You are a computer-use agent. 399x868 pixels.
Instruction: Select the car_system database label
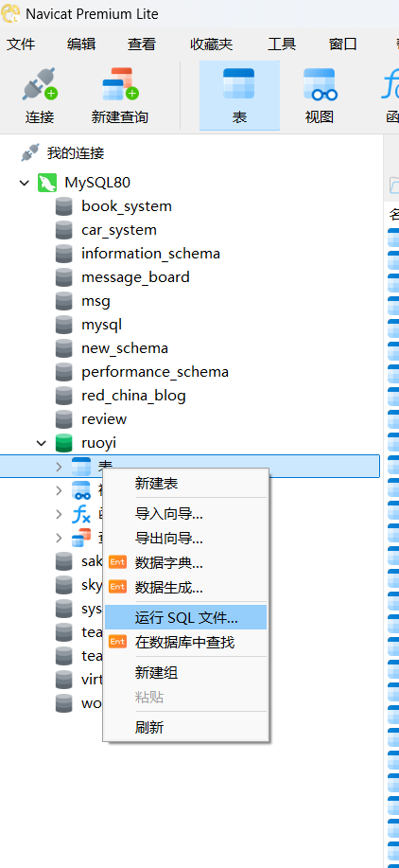point(119,230)
